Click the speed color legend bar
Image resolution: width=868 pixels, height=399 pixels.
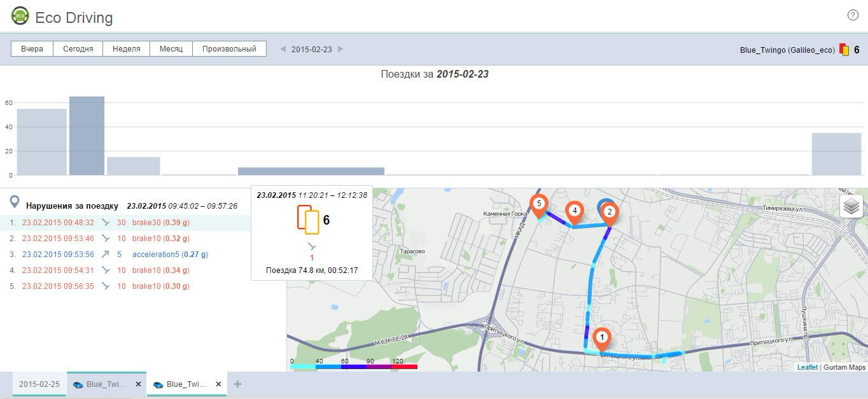[354, 367]
